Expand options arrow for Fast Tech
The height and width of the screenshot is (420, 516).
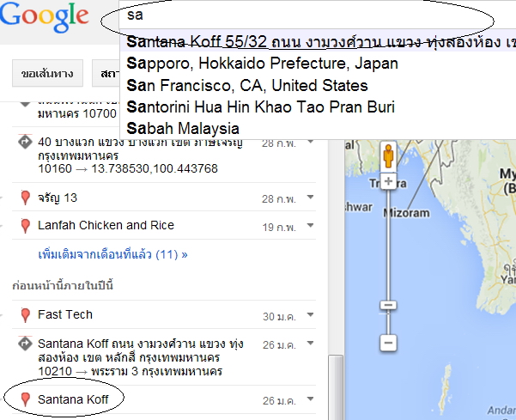(x=310, y=314)
